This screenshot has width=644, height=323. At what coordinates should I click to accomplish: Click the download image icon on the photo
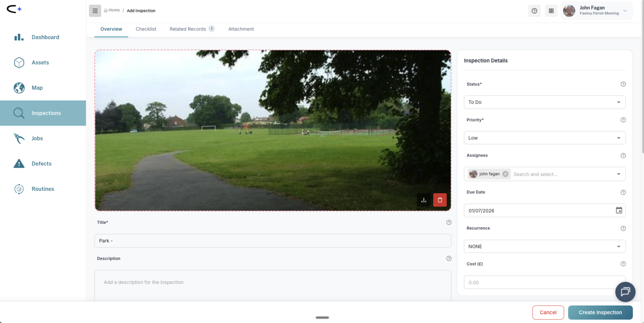(424, 200)
